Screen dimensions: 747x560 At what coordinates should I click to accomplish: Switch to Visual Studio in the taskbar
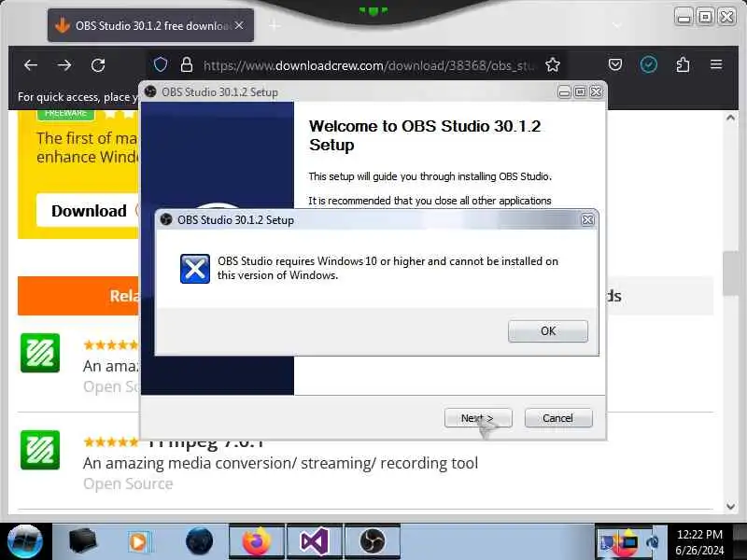click(x=314, y=541)
